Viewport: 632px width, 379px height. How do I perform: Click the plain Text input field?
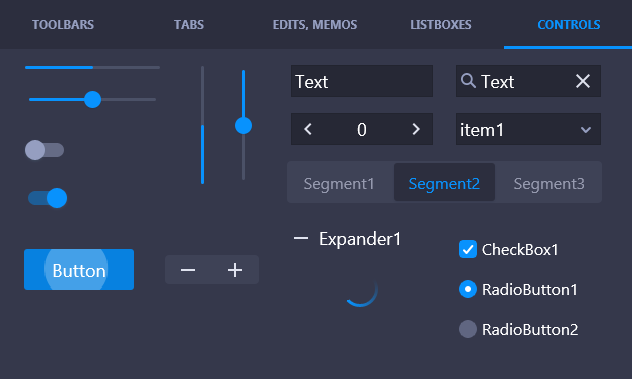tap(362, 81)
